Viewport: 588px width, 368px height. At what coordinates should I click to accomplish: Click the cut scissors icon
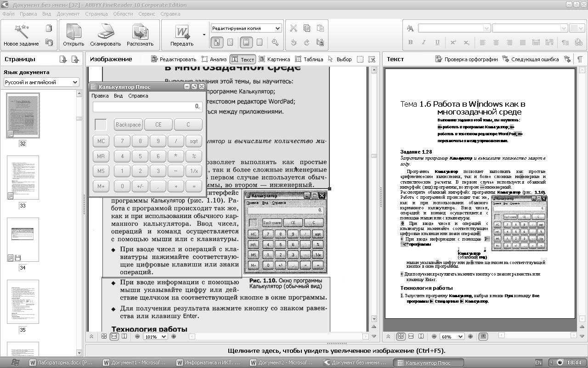click(x=293, y=28)
